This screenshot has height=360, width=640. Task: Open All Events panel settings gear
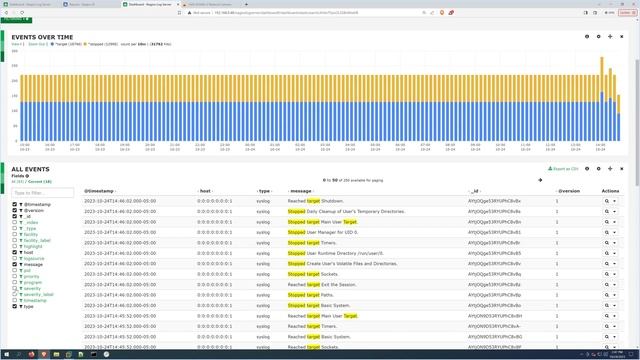click(x=598, y=169)
